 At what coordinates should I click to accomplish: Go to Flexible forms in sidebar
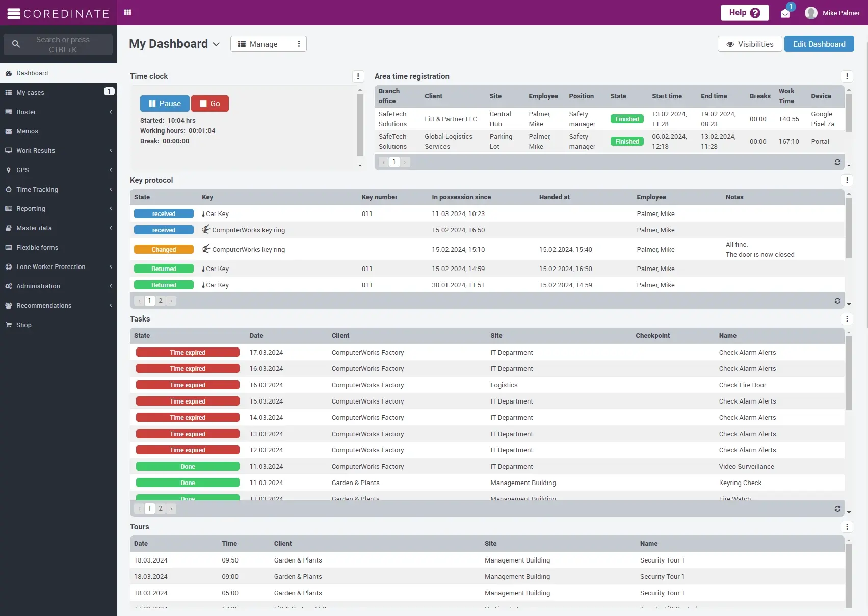37,248
